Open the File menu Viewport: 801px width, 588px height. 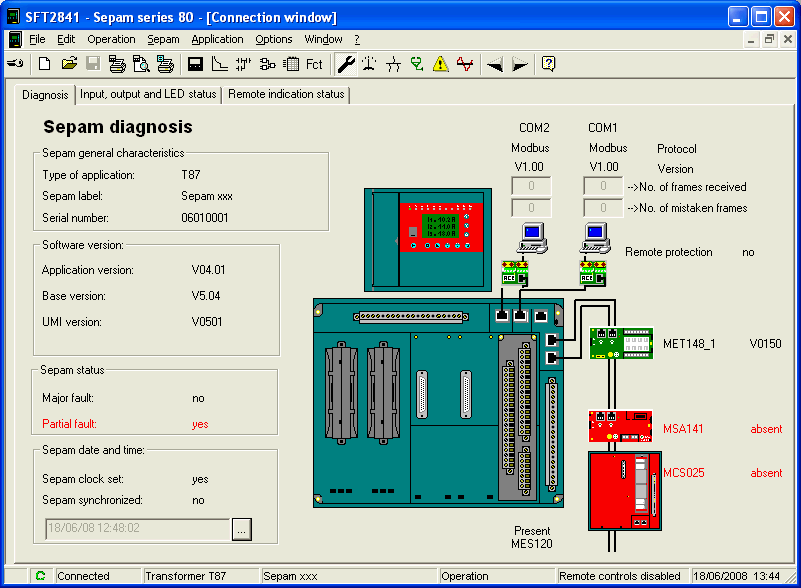click(x=37, y=39)
